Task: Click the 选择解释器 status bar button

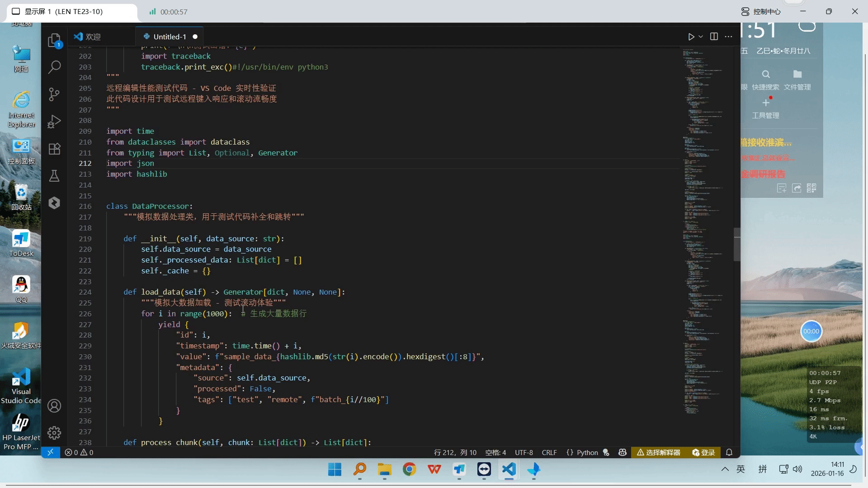Action: (x=658, y=452)
